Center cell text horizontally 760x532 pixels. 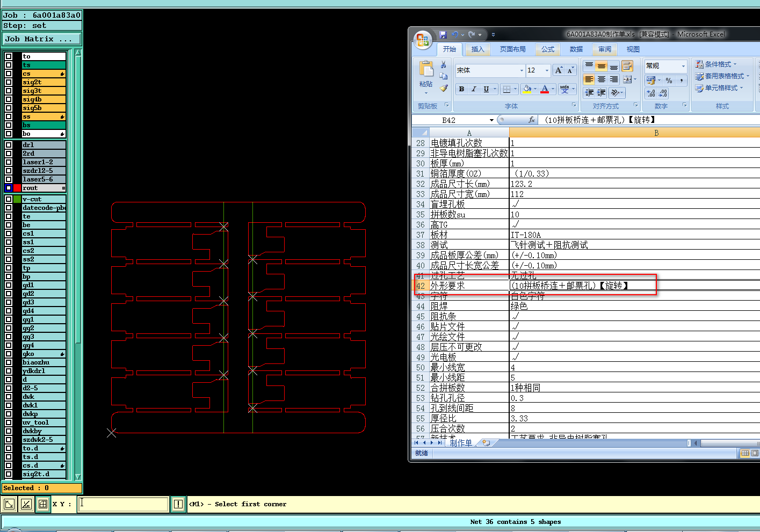(x=602, y=79)
